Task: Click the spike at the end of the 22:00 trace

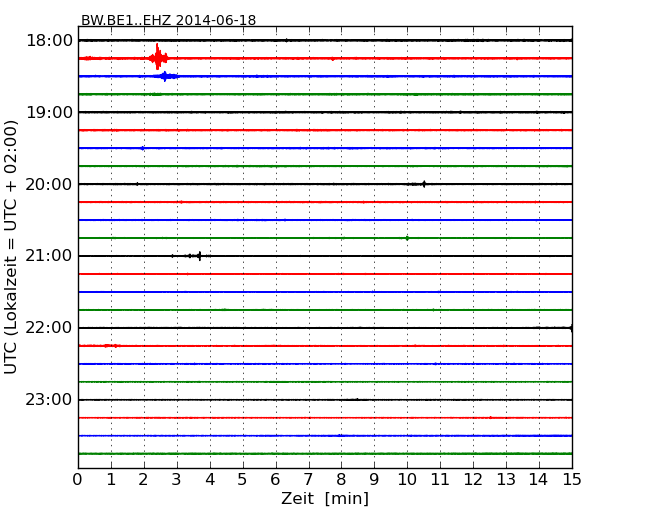Action: [x=571, y=328]
